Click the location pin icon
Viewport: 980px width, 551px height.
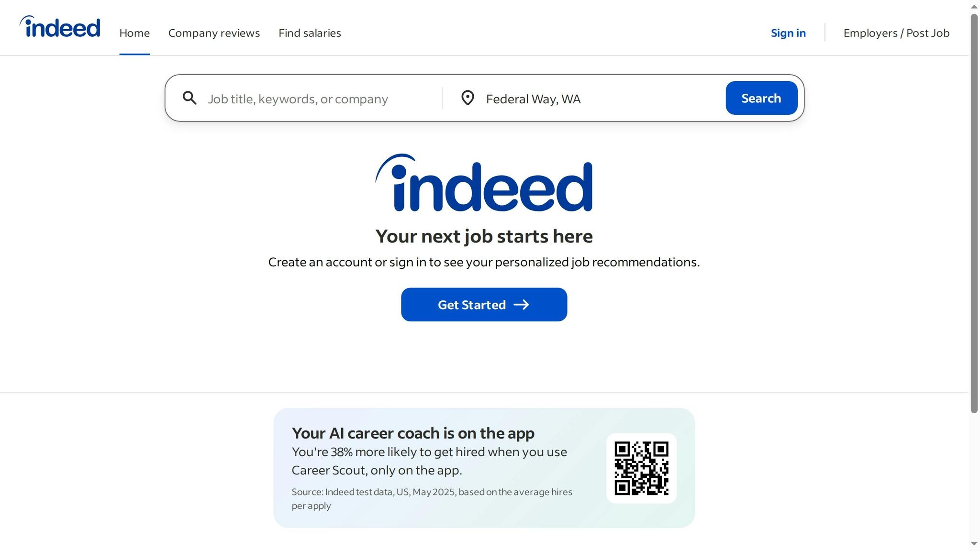(x=467, y=98)
